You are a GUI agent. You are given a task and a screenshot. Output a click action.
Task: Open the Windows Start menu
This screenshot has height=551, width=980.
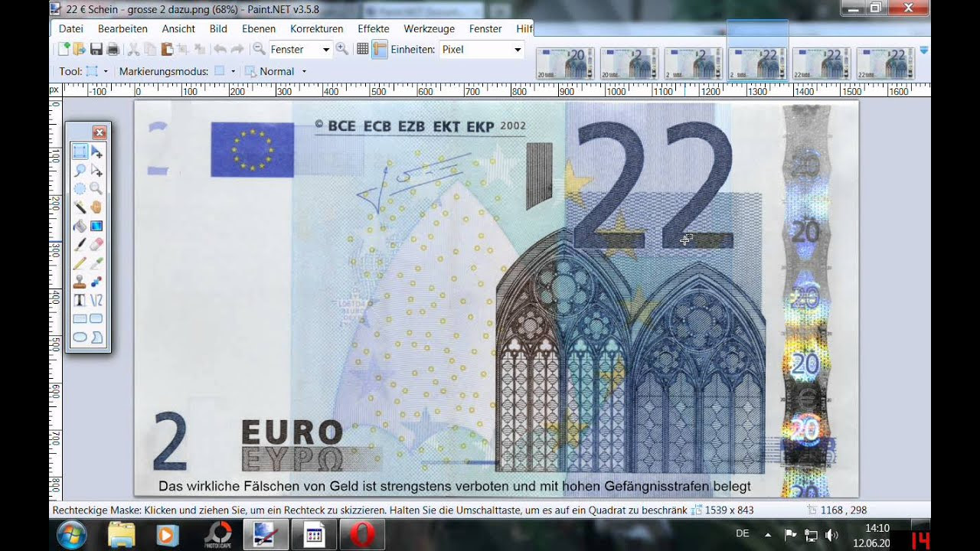pos(71,534)
